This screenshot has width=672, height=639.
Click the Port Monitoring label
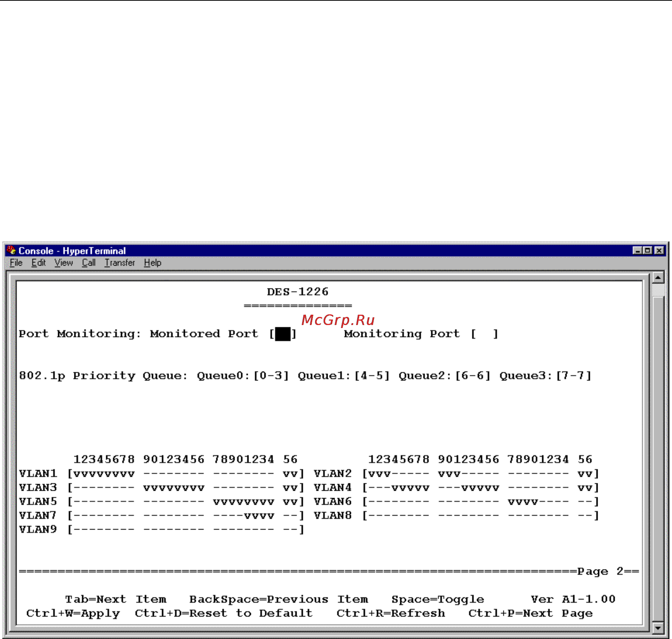point(80,334)
